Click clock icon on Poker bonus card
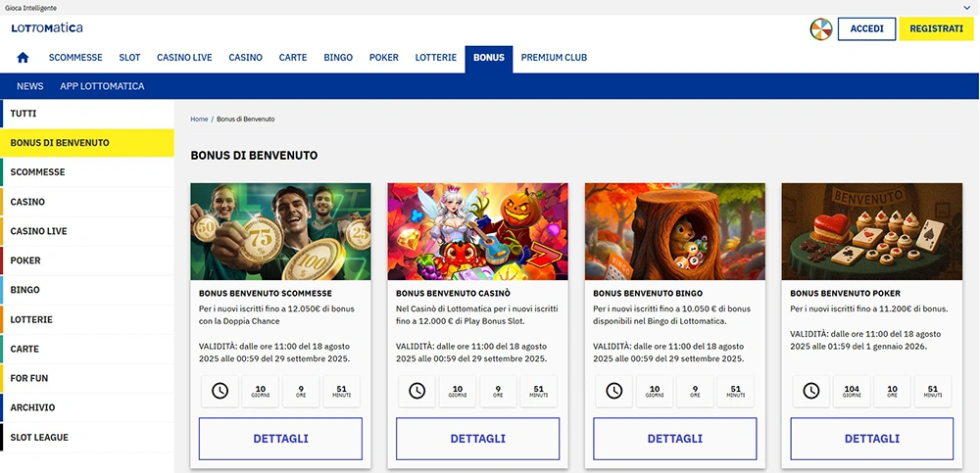 pyautogui.click(x=811, y=391)
